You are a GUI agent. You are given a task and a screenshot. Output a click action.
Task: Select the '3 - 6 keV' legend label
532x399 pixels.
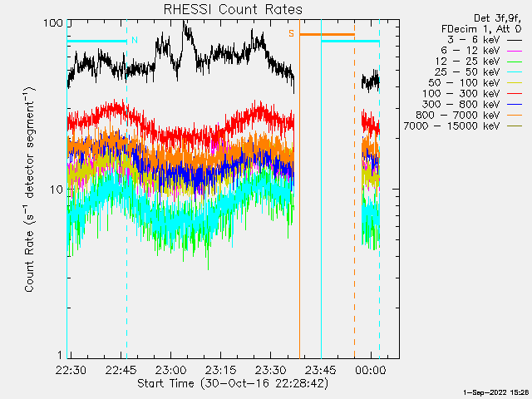coord(473,40)
